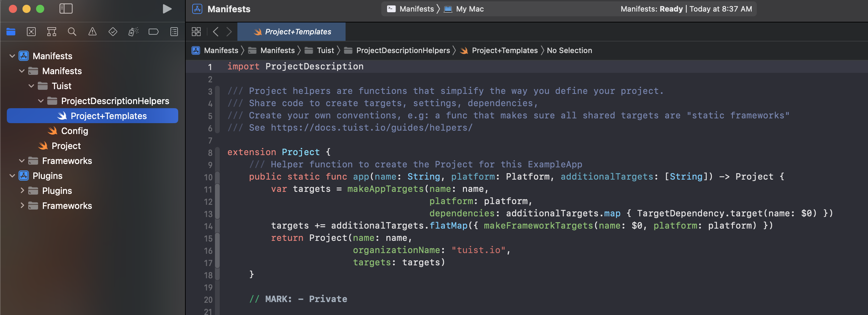
Task: Expand the Plugins subfolder
Action: point(22,190)
